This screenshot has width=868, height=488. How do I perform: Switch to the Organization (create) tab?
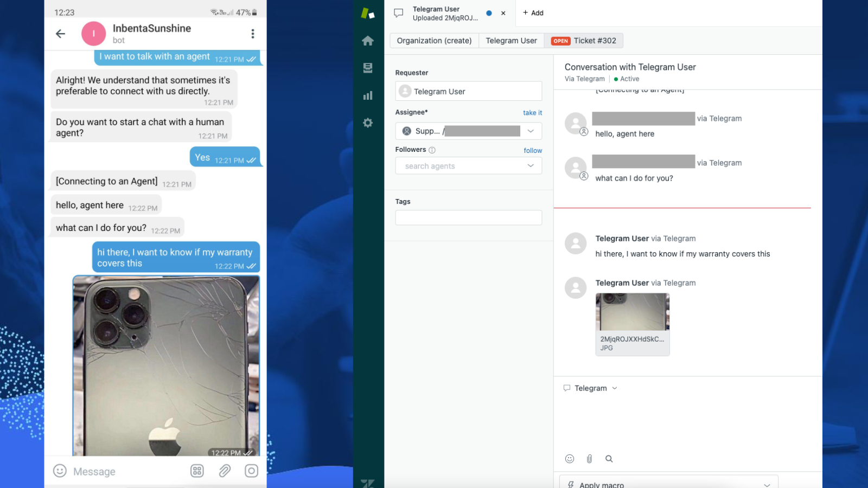(434, 41)
